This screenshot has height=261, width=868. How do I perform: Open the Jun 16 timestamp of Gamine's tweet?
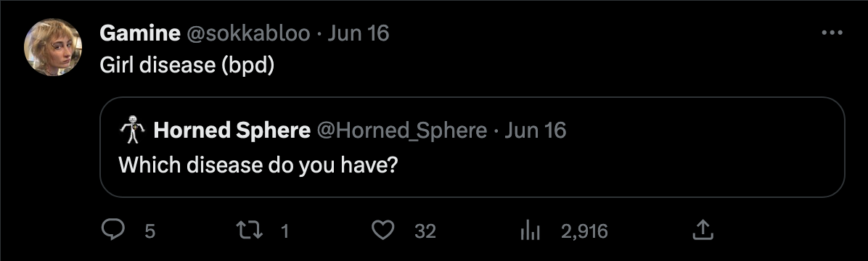[359, 34]
